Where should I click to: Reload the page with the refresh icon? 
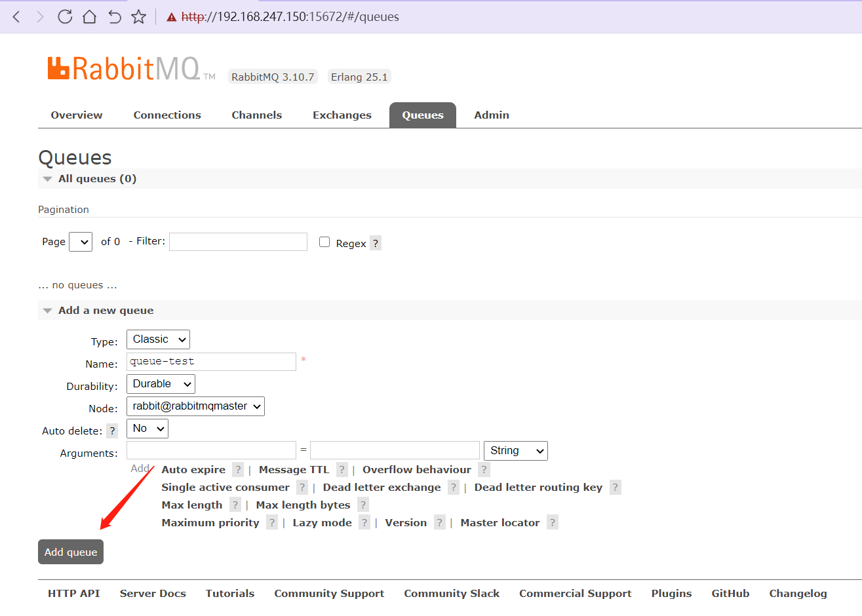[65, 17]
